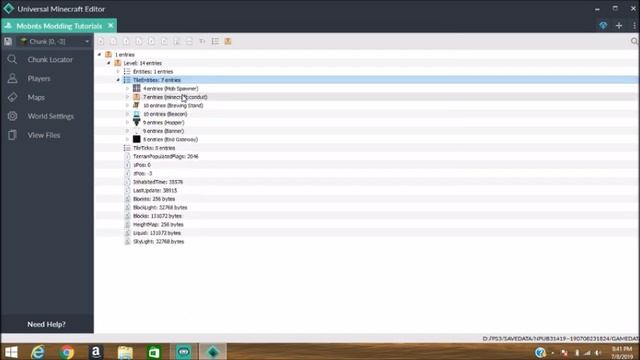Select the 'Biomes: 256 bytes' row
The height and width of the screenshot is (360, 640).
[154, 199]
